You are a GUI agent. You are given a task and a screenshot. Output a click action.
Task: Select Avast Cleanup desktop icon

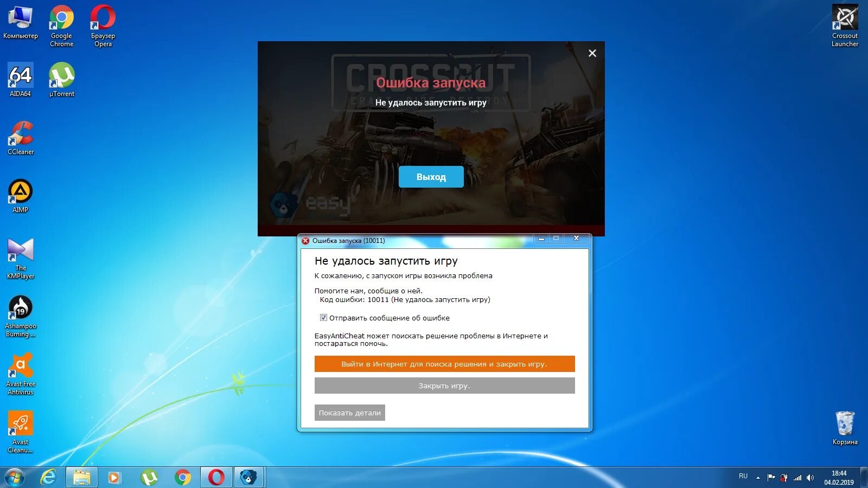21,432
